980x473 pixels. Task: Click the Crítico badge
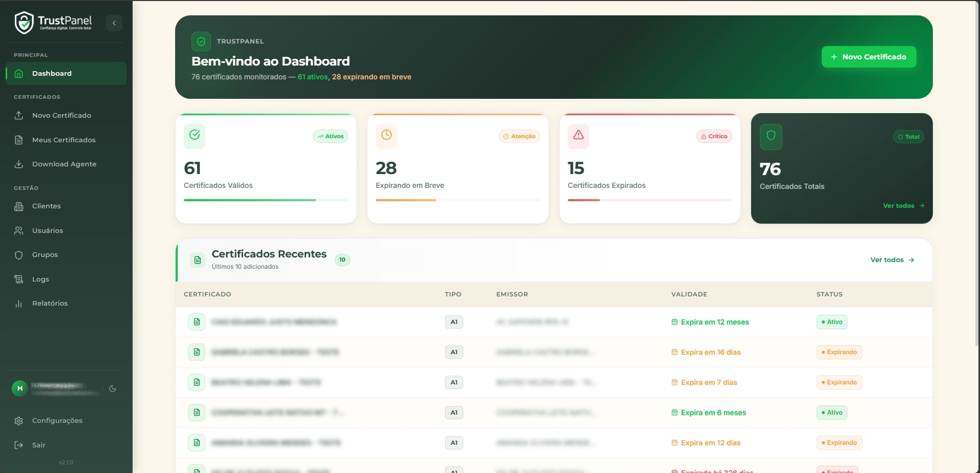[x=714, y=136]
